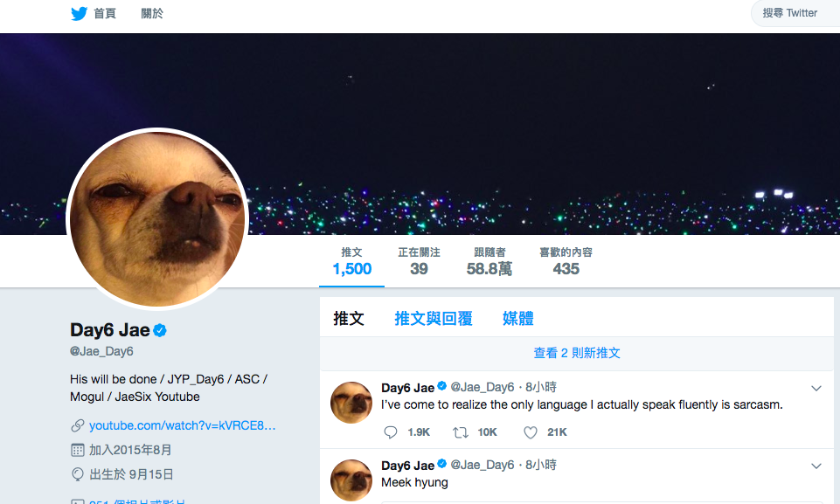This screenshot has width=840, height=504.
Task: Click the calendar icon beside join date
Action: (x=78, y=450)
